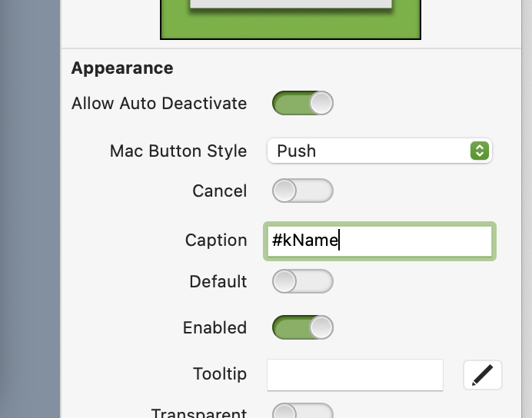Click the green arrows on the Push popup
Screen dimensions: 532x418
tap(480, 151)
